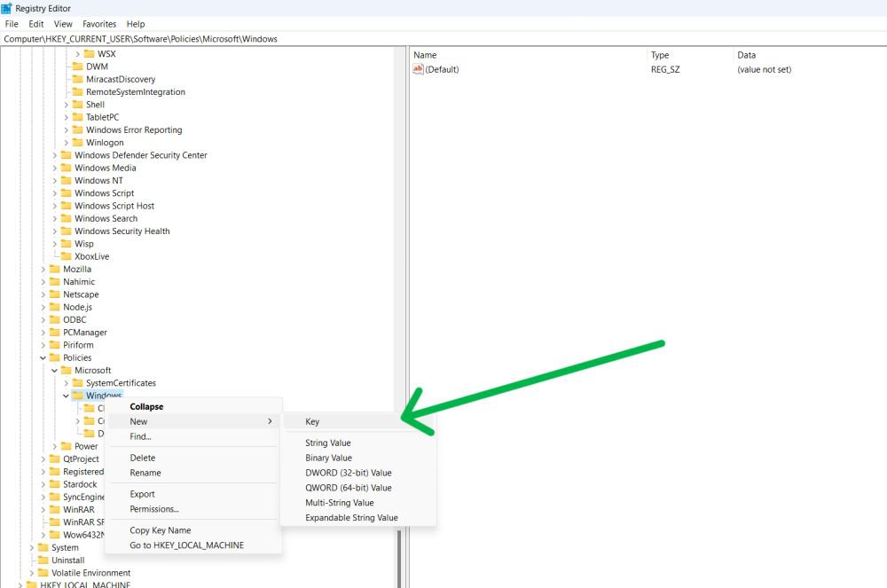
Task: Click the QtProject folder icon
Action: 55,459
